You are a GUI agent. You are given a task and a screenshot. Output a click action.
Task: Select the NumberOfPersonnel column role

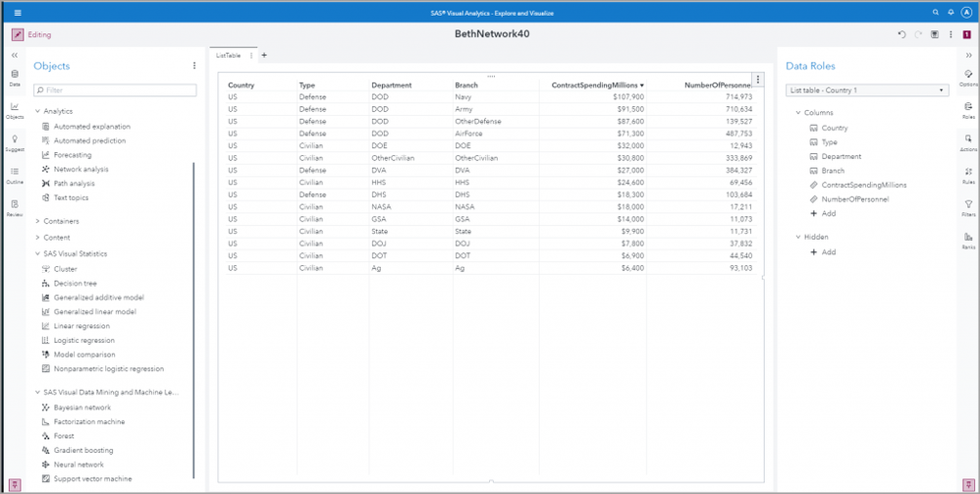[854, 199]
